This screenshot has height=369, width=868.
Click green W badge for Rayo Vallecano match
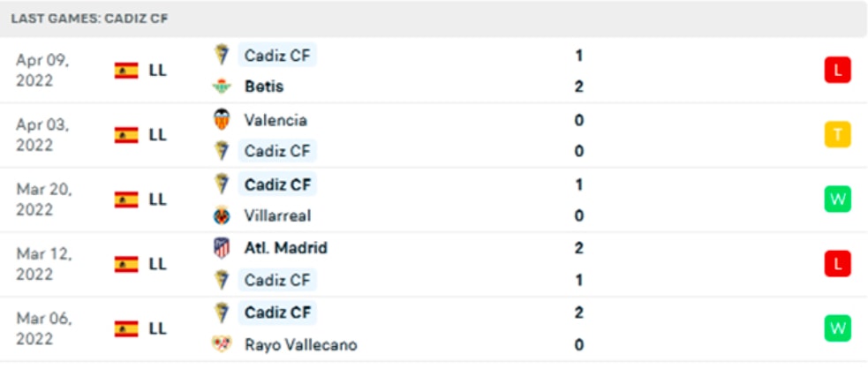(x=837, y=328)
